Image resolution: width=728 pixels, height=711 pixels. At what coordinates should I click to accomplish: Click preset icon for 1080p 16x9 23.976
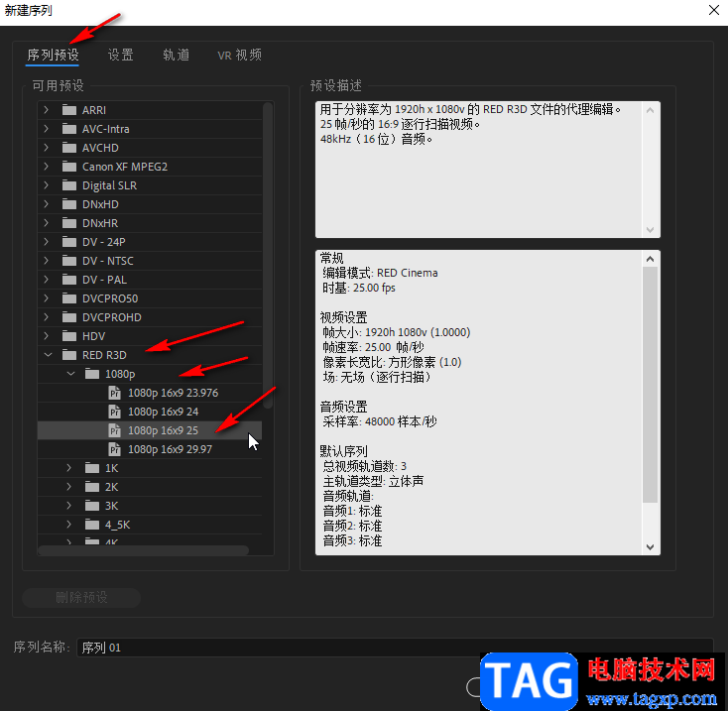coord(115,393)
